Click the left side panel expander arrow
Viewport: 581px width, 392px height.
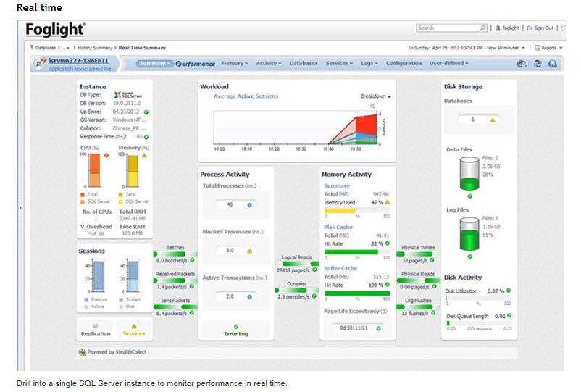tap(21, 208)
